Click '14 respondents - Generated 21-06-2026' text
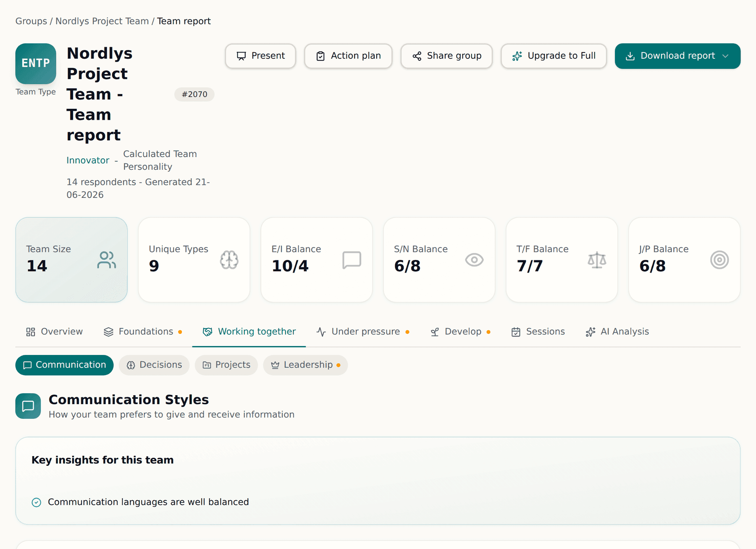The width and height of the screenshot is (756, 549). (x=138, y=189)
